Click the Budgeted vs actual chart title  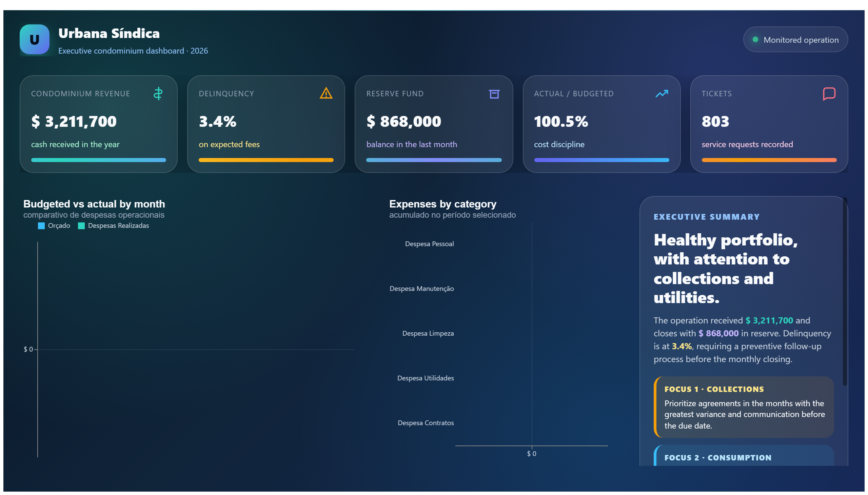tap(94, 204)
